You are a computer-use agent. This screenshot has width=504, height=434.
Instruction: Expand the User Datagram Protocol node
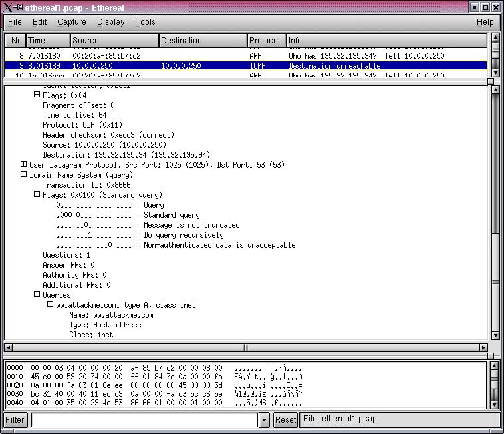click(24, 164)
